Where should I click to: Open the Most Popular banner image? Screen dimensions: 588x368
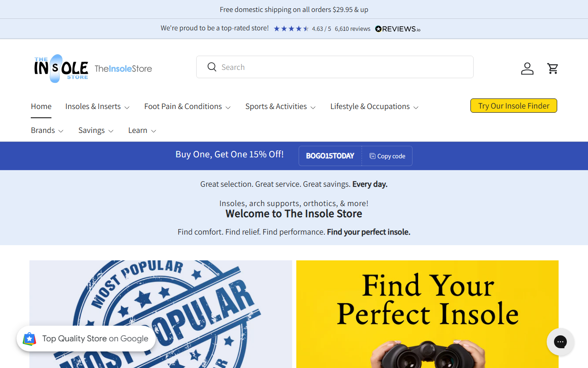[161, 314]
